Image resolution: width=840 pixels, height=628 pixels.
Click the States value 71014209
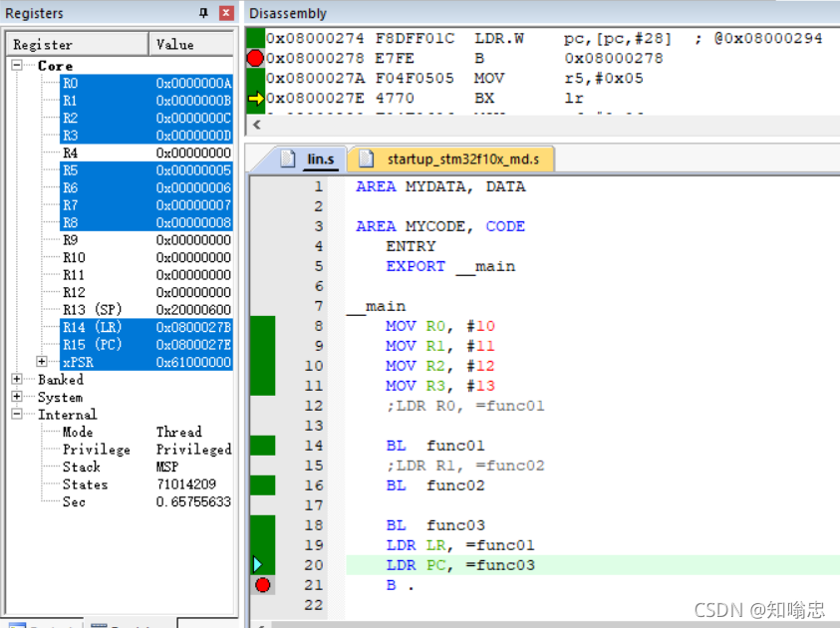tap(186, 484)
